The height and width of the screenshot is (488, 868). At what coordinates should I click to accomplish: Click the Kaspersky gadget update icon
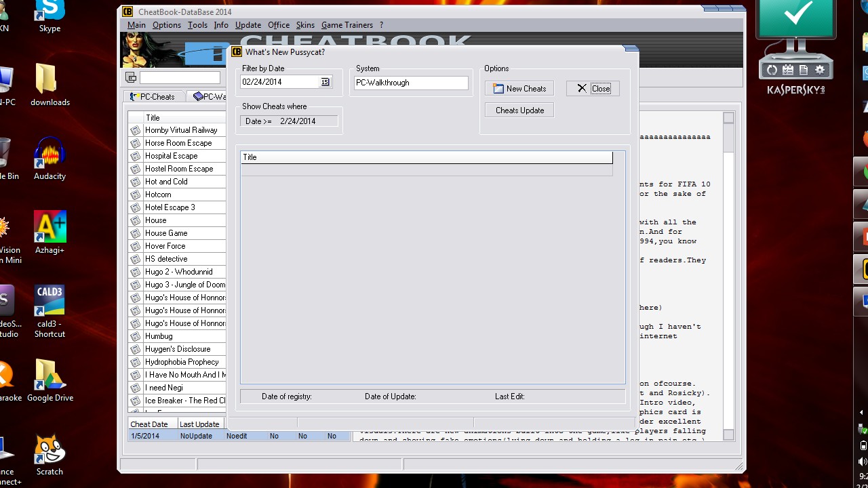pyautogui.click(x=771, y=70)
